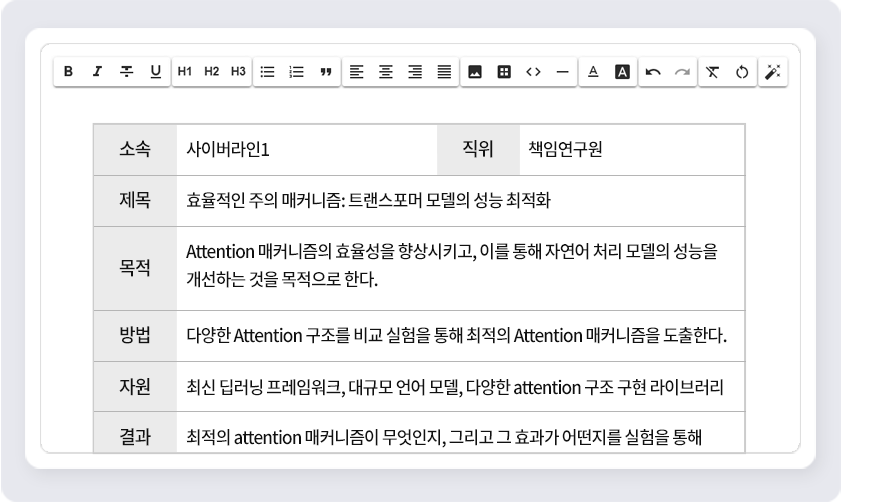Toggle bold formatting in the toolbar
This screenshot has height=502, width=881.
pyautogui.click(x=68, y=72)
